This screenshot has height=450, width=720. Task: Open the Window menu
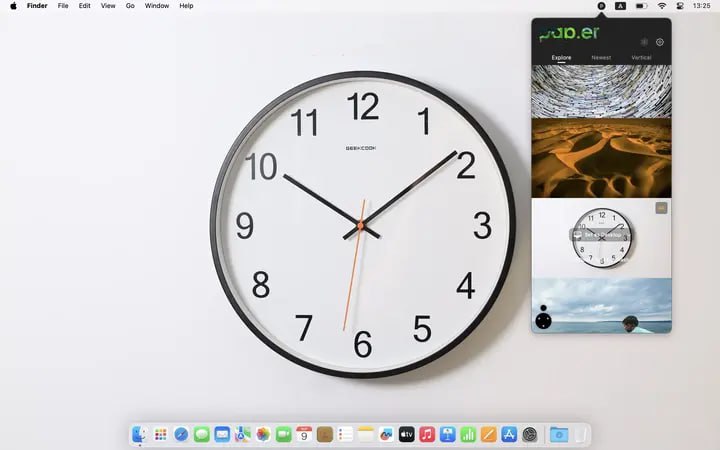tap(157, 6)
